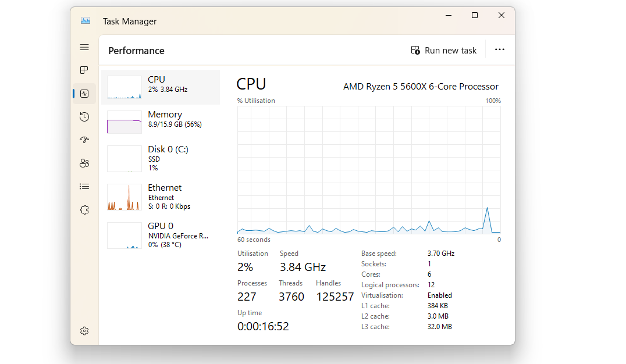Open the three-dot overflow menu

point(499,50)
